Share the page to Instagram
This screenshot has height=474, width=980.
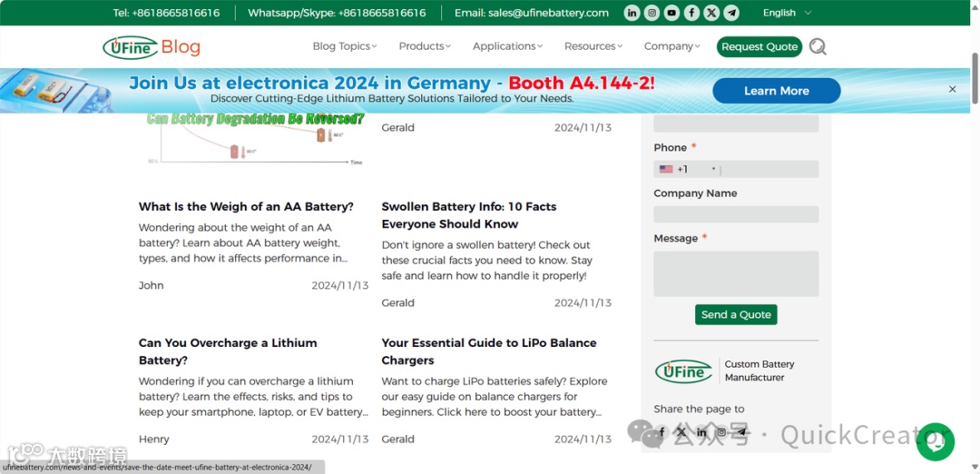722,432
